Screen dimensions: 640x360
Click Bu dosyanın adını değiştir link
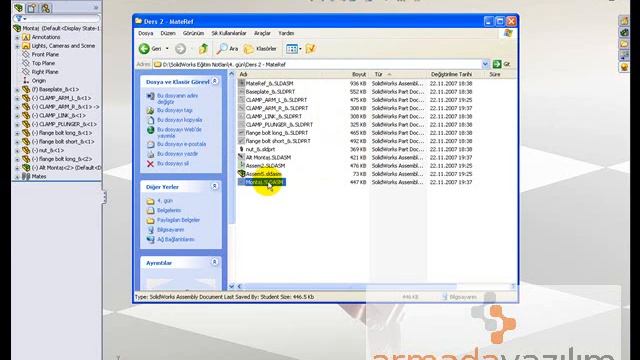coord(177,99)
